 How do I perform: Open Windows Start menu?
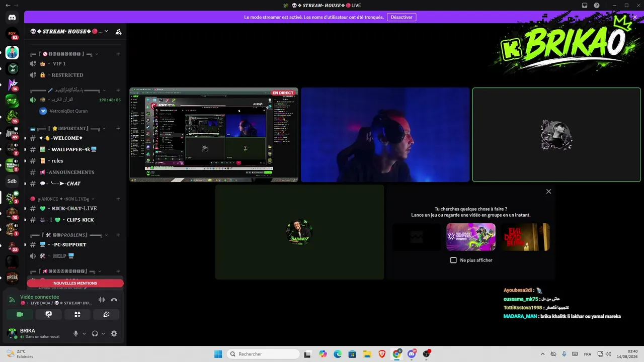pyautogui.click(x=218, y=354)
